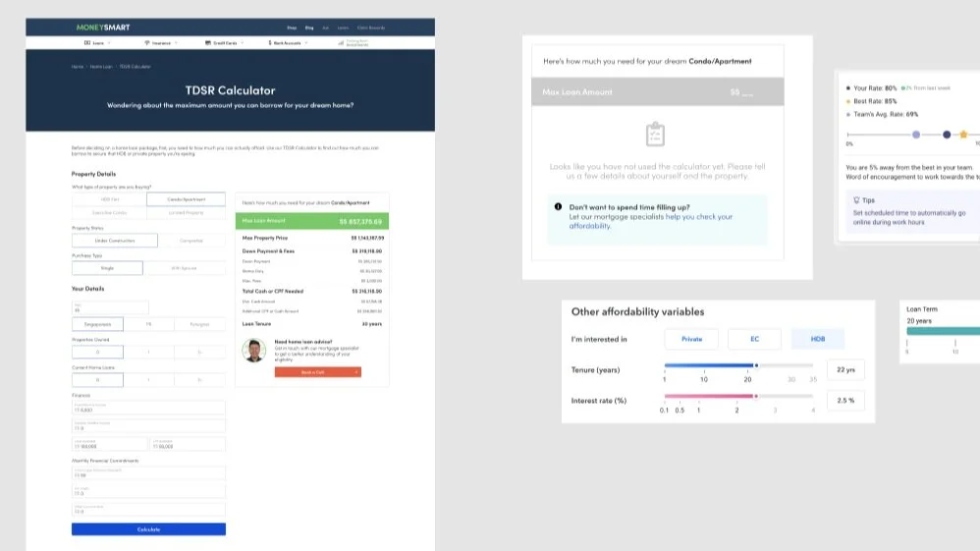Expand the Credit Cards menu chevron

[x=242, y=43]
